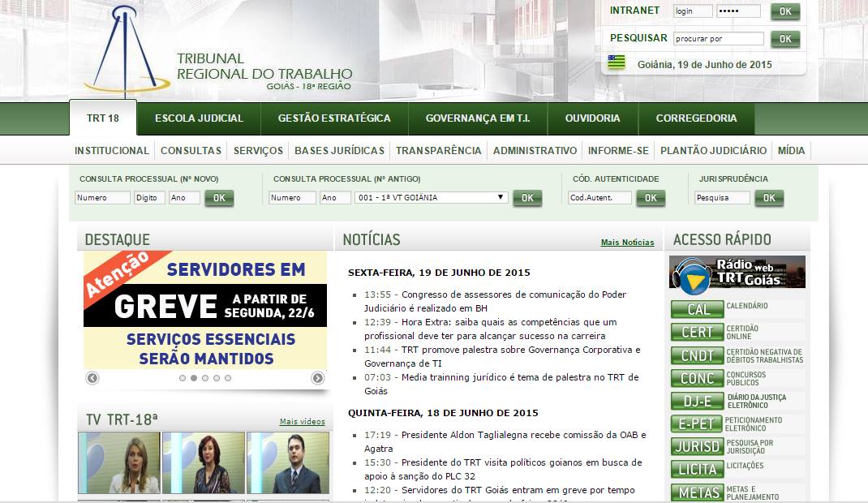Select the second carousel indicator dot
The width and height of the screenshot is (868, 503).
coord(194,378)
